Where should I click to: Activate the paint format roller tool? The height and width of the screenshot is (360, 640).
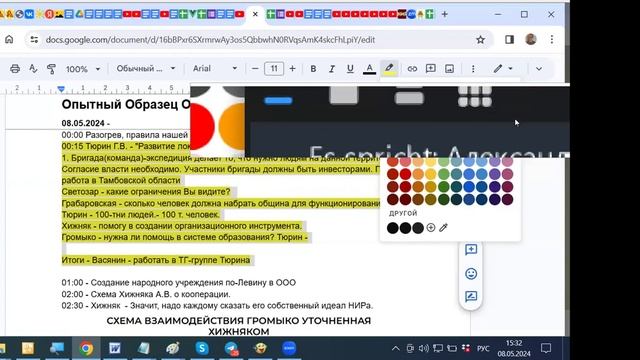click(51, 69)
